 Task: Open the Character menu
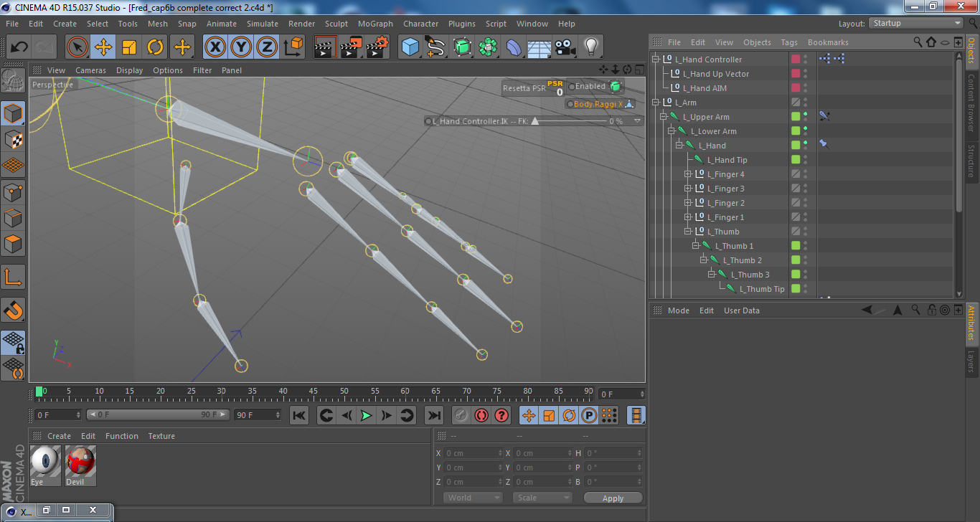[x=420, y=24]
